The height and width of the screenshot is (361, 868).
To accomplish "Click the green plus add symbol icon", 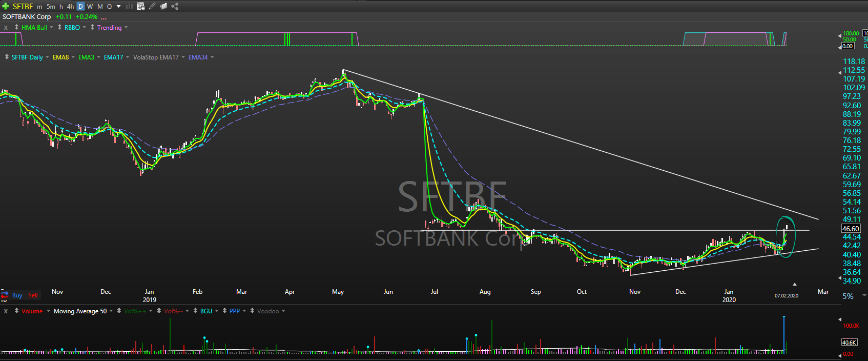I will pyautogui.click(x=6, y=7).
